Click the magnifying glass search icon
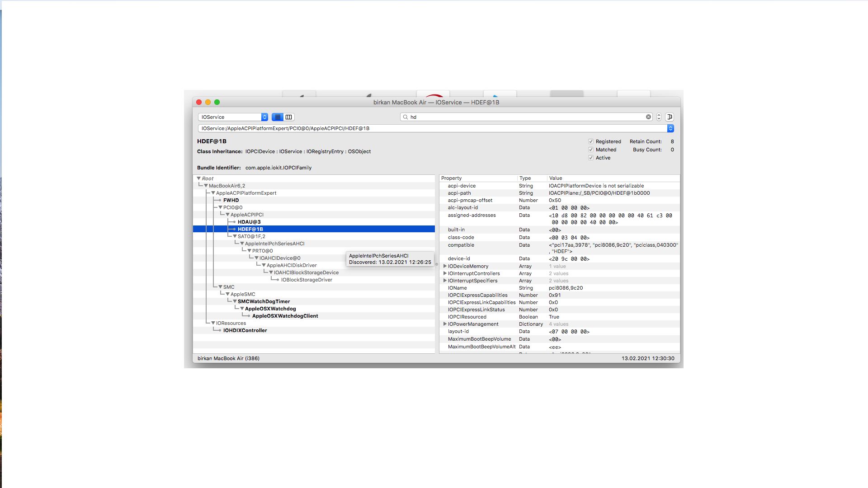868x488 pixels. click(x=406, y=117)
